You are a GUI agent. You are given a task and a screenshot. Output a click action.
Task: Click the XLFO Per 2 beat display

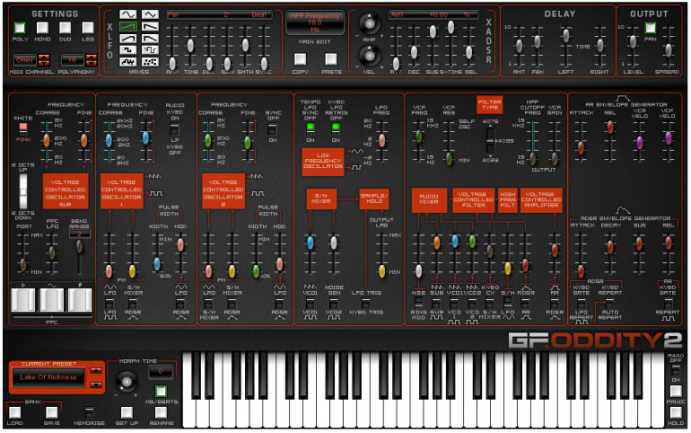pyautogui.click(x=219, y=15)
